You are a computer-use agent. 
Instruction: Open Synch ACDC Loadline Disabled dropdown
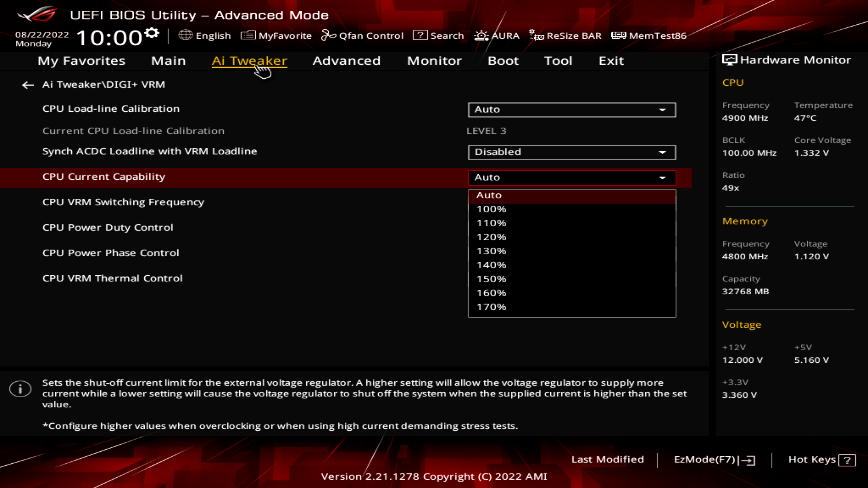pyautogui.click(x=571, y=152)
